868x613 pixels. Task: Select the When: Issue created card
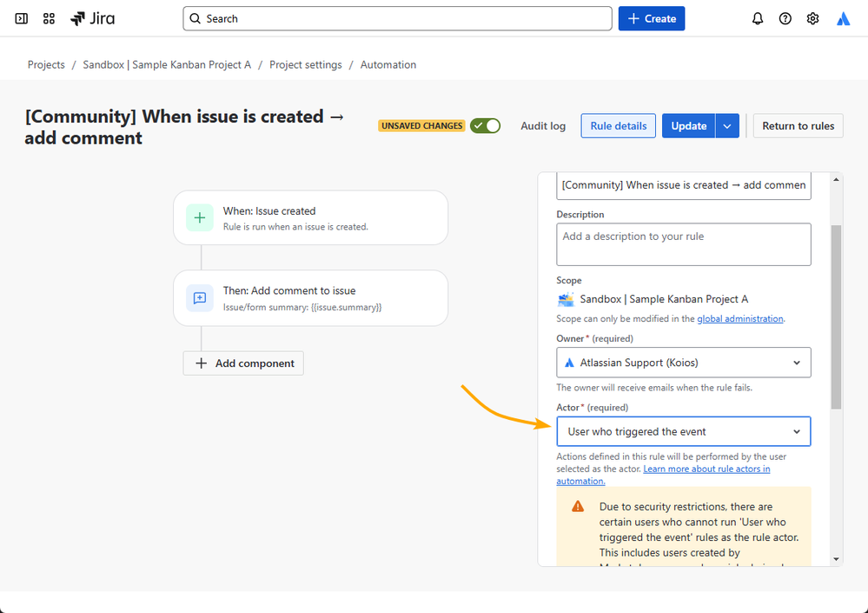pyautogui.click(x=310, y=217)
